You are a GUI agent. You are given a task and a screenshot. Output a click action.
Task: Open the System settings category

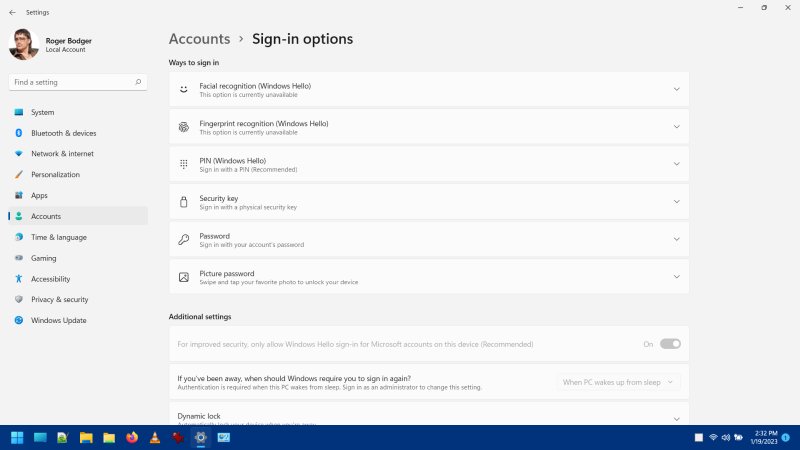click(78, 112)
